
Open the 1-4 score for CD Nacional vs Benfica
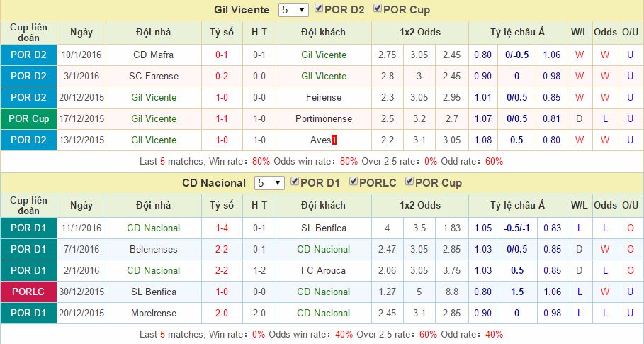(x=222, y=228)
